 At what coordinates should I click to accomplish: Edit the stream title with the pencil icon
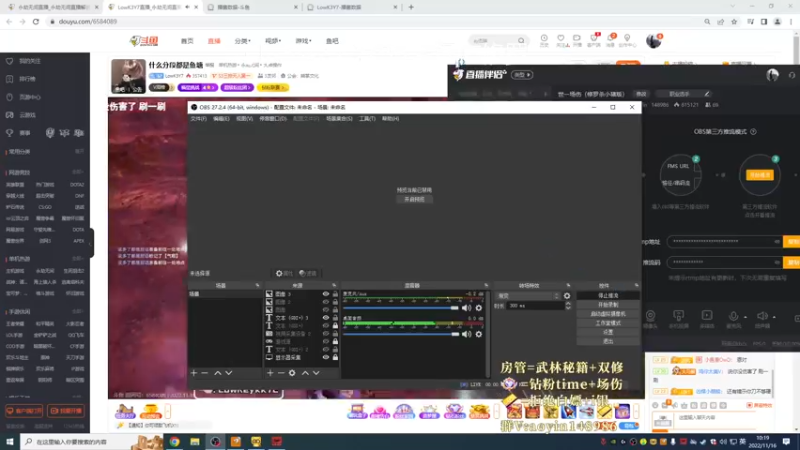707,94
